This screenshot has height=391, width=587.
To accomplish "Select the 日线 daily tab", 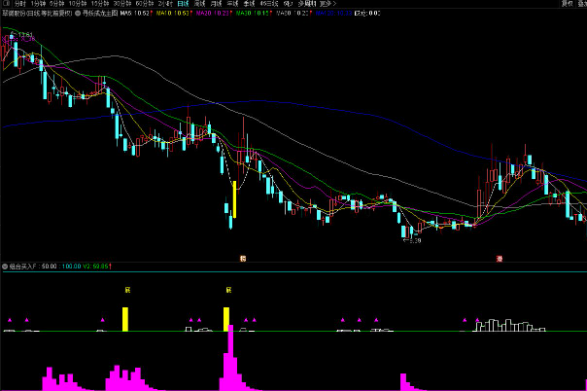I will 183,4.
